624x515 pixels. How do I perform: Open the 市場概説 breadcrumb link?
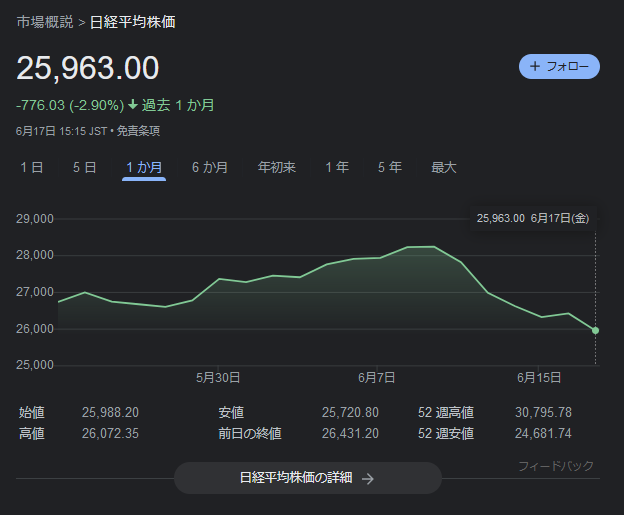pos(45,22)
